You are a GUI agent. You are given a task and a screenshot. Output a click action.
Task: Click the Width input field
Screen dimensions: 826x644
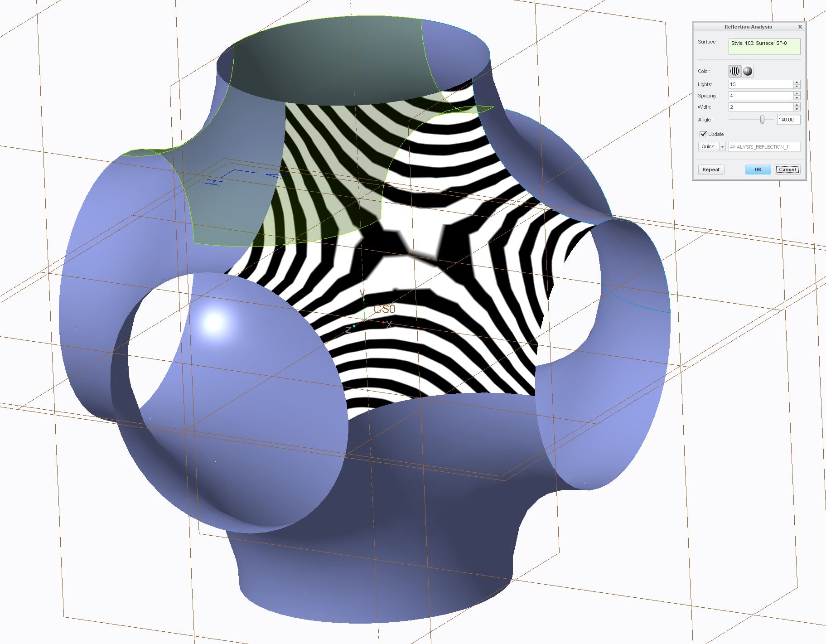coord(761,107)
